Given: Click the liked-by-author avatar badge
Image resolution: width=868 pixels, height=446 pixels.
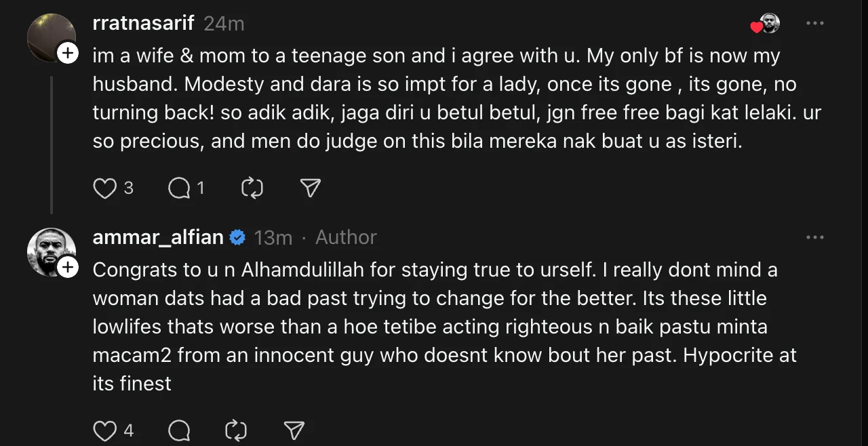Looking at the screenshot, I should click(x=768, y=24).
